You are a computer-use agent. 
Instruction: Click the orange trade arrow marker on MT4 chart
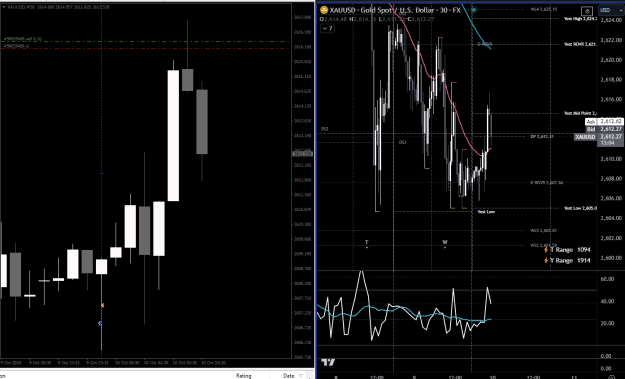coord(102,305)
